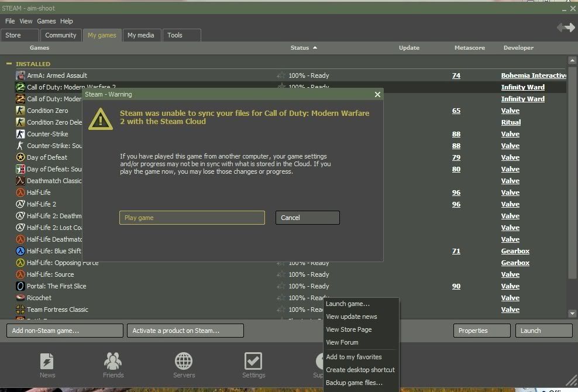Click the Half-Life game icon
578x392 pixels.
click(x=20, y=192)
